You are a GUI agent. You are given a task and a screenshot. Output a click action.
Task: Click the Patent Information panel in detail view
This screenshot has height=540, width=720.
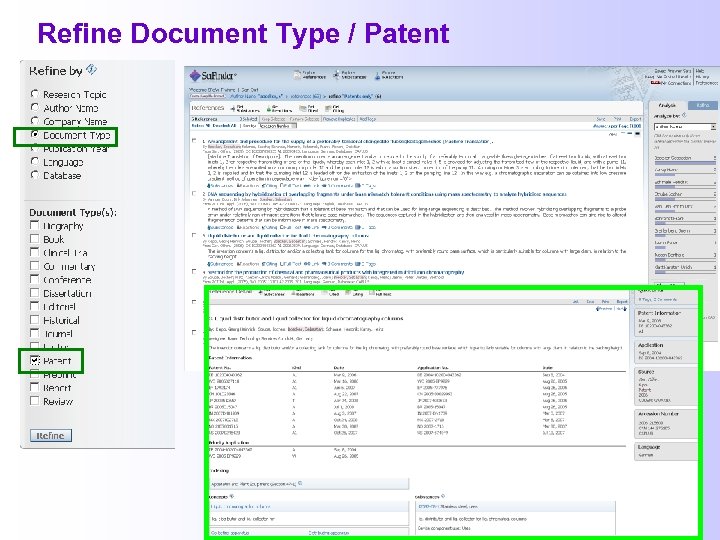click(x=665, y=323)
